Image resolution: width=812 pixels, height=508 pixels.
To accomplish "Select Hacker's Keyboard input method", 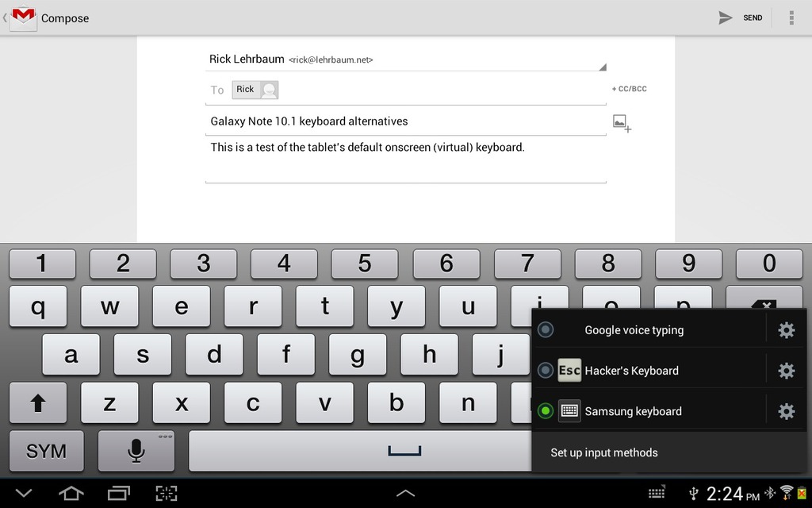I will [649, 370].
